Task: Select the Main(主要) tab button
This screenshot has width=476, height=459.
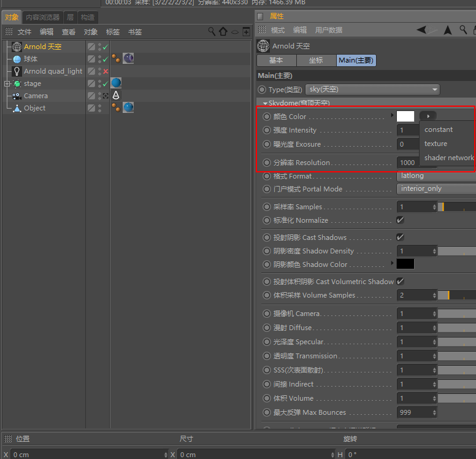Action: (x=356, y=61)
